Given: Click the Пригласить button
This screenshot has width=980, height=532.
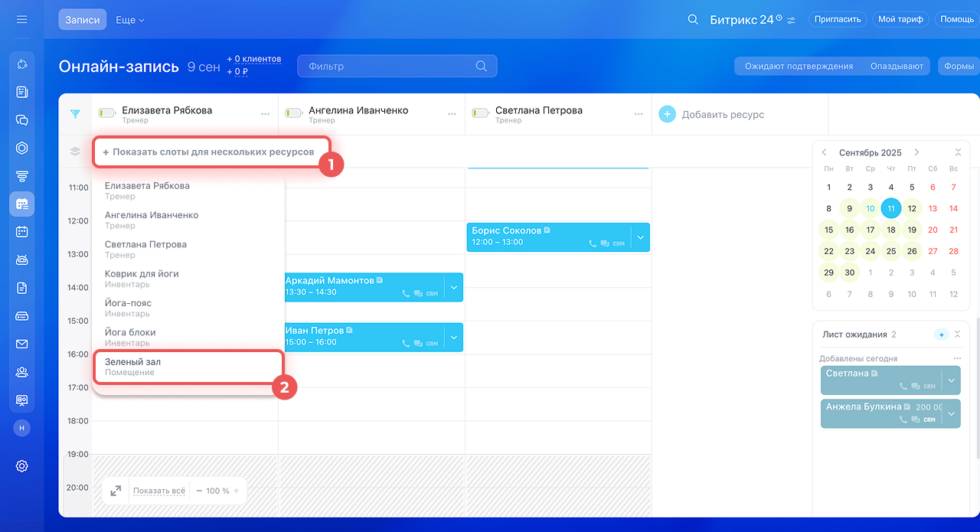Looking at the screenshot, I should pyautogui.click(x=837, y=20).
